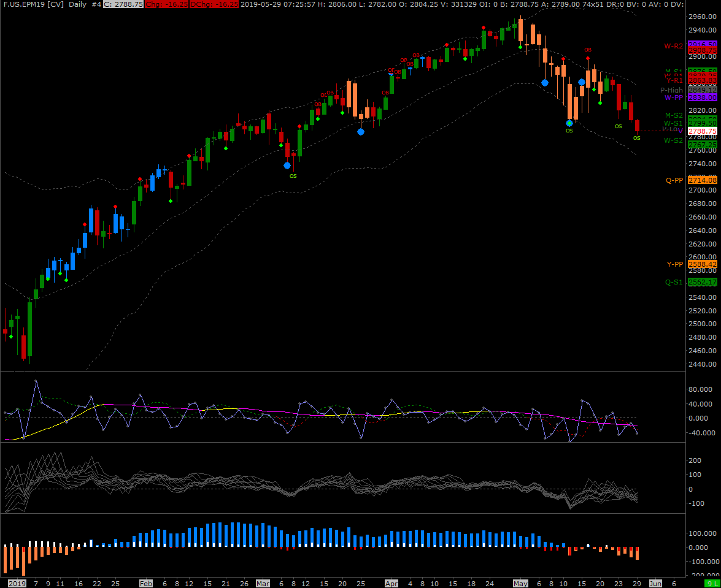Click the 2019-05-29 07:25:57 timestamp

278,4
